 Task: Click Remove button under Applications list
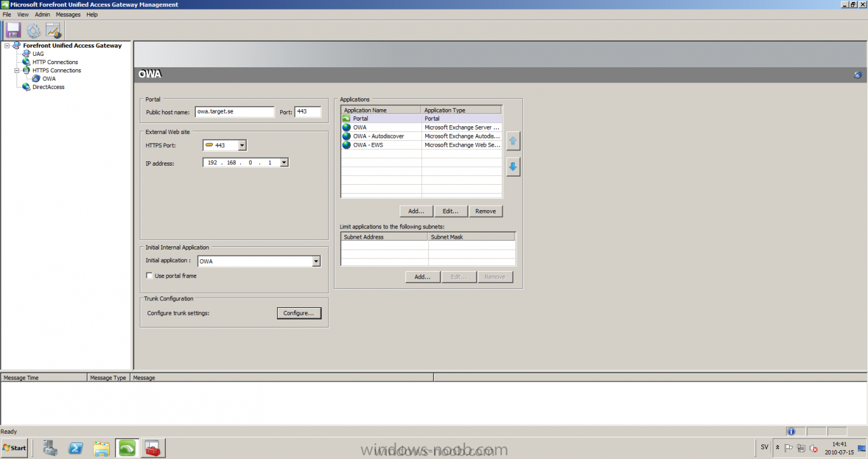(x=485, y=211)
